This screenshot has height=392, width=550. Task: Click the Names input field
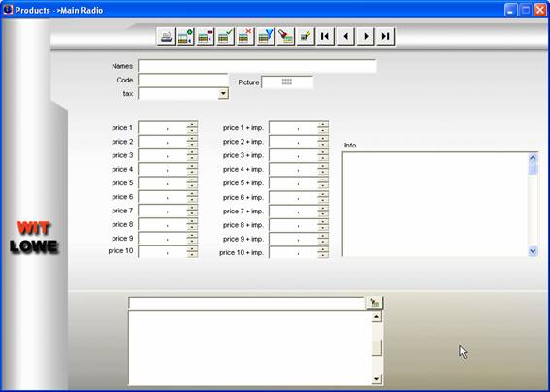[257, 66]
